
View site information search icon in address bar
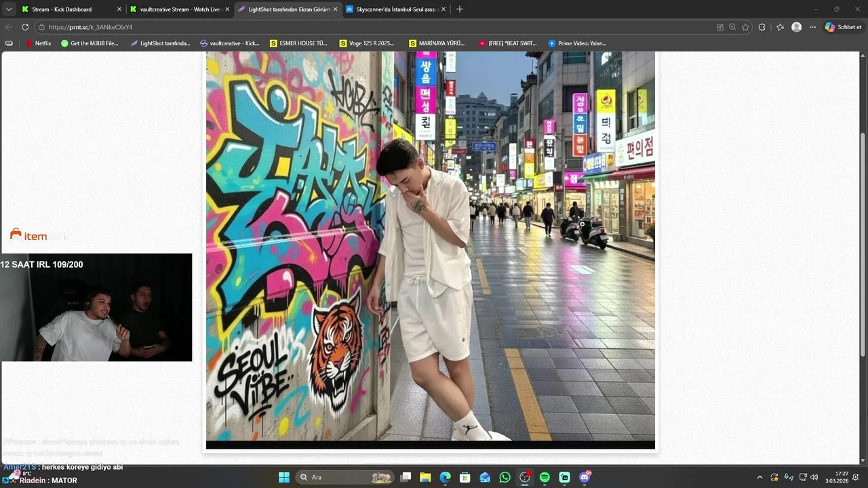point(41,27)
